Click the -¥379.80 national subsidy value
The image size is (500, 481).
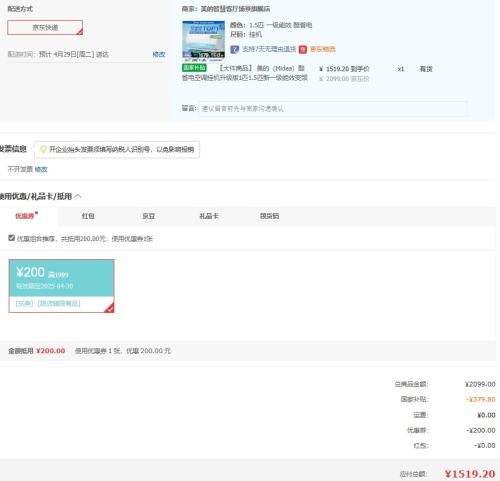pos(481,399)
